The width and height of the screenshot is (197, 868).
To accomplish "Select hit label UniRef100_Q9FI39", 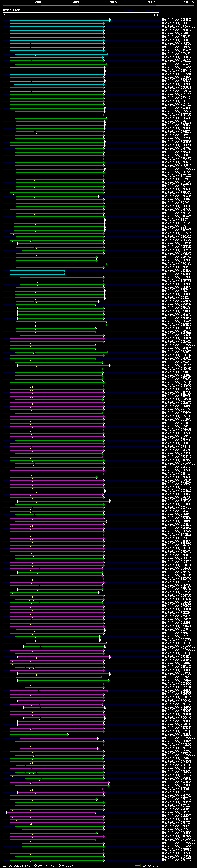I will 177,643.
